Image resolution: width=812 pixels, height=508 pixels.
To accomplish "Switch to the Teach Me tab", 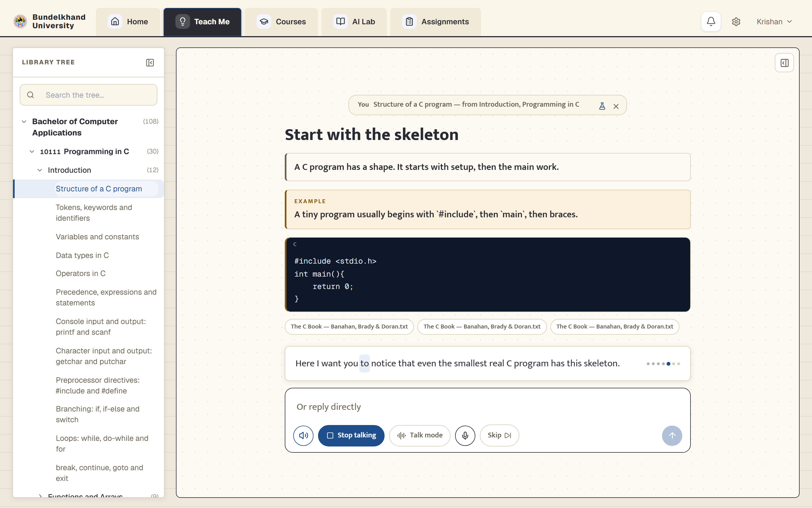I will tap(202, 21).
